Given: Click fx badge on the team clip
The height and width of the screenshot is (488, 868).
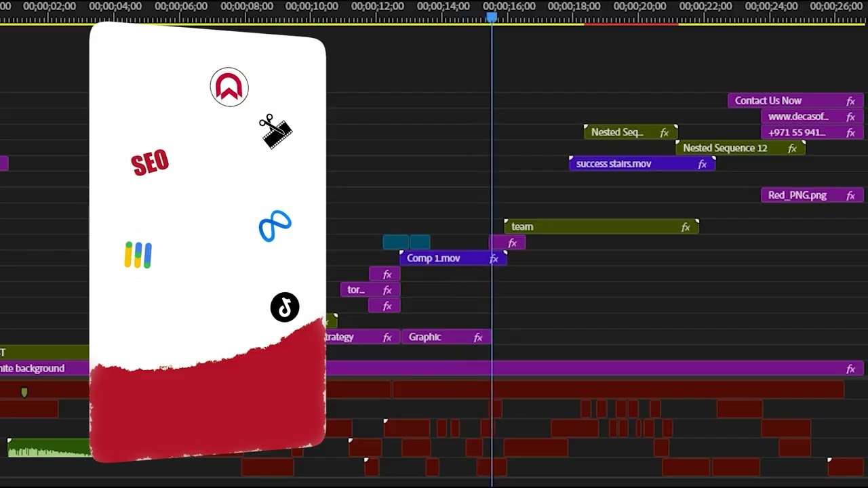Looking at the screenshot, I should click(x=686, y=227).
